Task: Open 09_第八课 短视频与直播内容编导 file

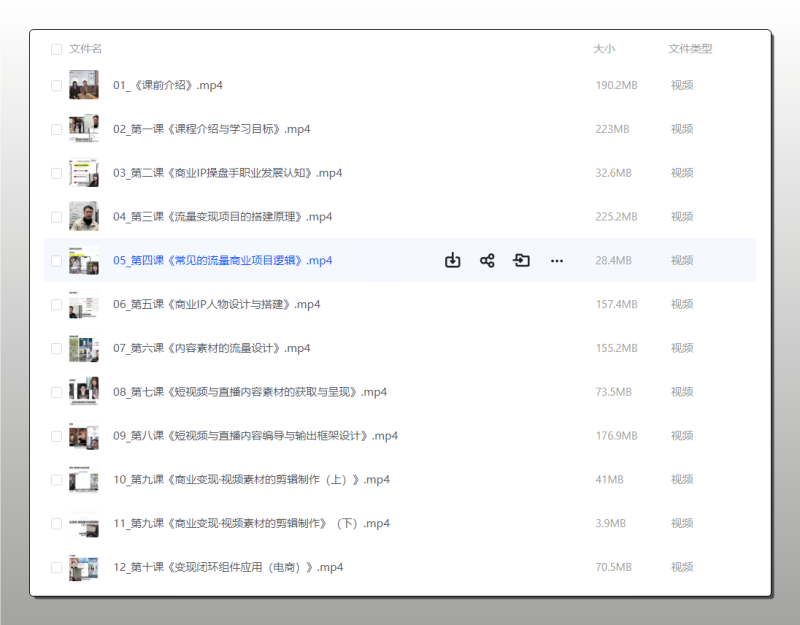Action: point(255,436)
